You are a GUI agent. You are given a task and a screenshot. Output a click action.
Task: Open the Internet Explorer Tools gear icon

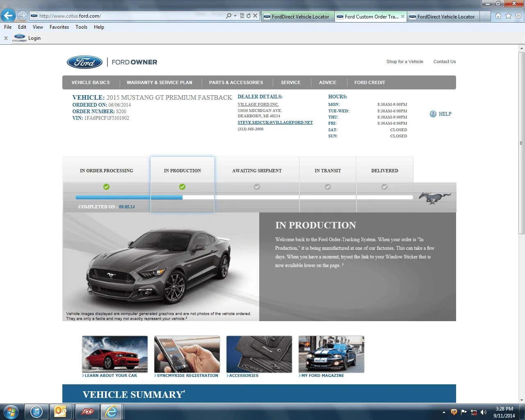tap(518, 16)
